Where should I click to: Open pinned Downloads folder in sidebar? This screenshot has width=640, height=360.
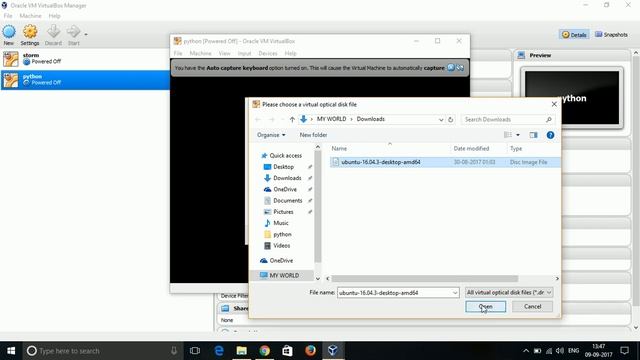coord(287,178)
